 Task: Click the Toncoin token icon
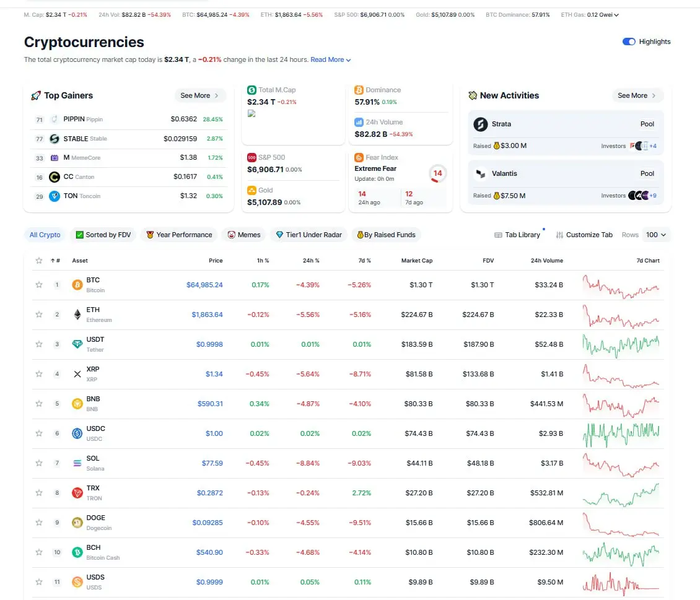pos(55,196)
